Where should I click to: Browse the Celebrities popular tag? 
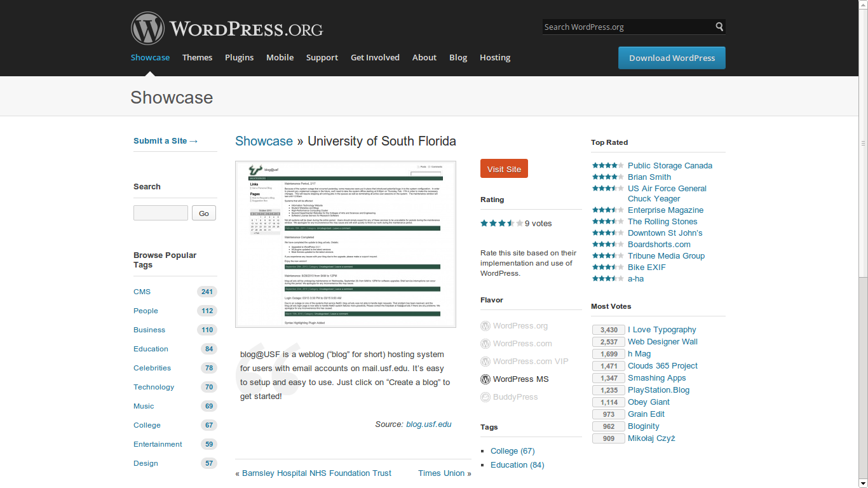[x=152, y=368]
